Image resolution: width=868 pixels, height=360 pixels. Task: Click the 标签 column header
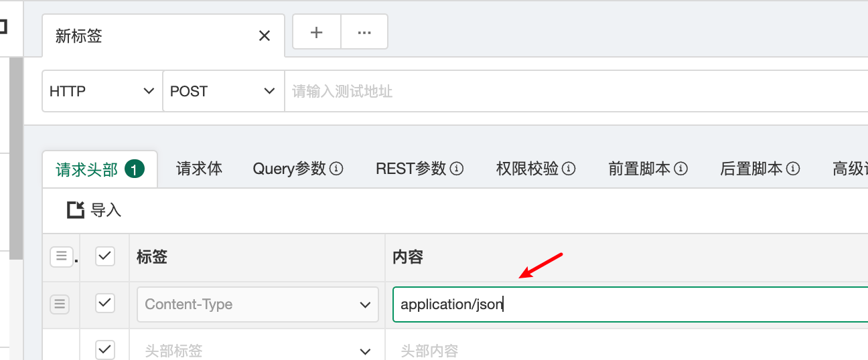(x=152, y=256)
